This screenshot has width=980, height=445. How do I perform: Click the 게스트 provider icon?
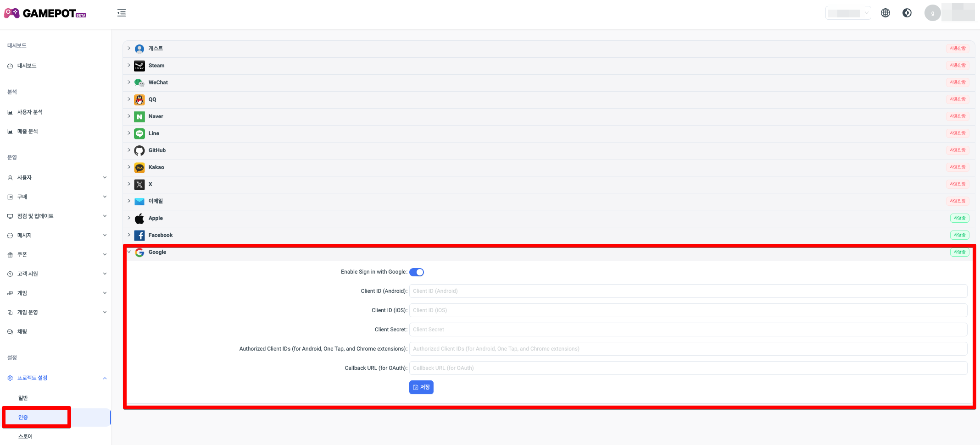coord(139,49)
